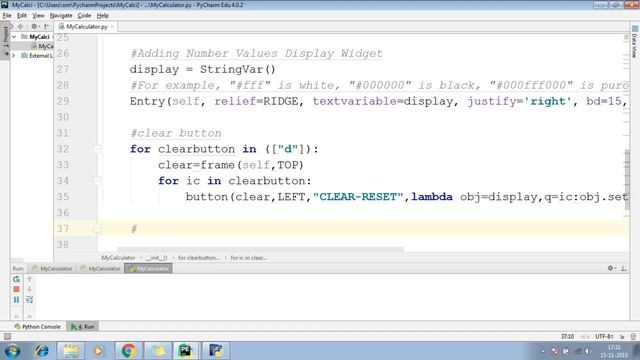Toggle soft-wrap icon in Run panel
This screenshot has height=360, width=640.
[x=29, y=300]
